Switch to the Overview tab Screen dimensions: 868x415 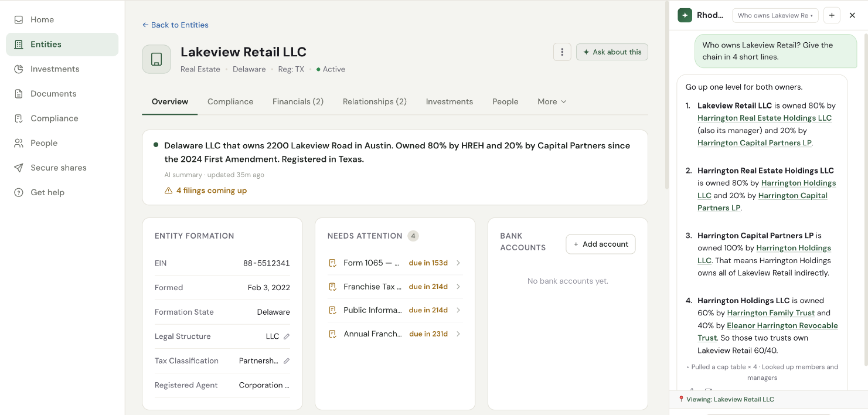tap(170, 101)
